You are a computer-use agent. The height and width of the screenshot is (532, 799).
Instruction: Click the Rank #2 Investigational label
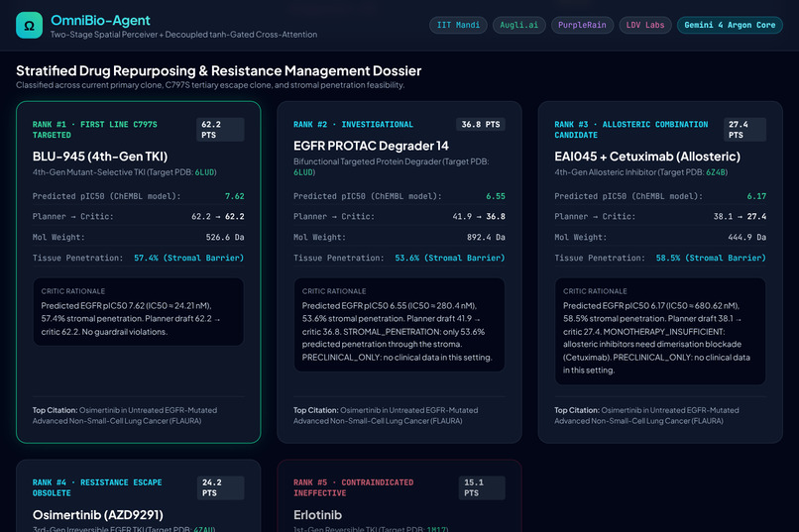click(353, 124)
